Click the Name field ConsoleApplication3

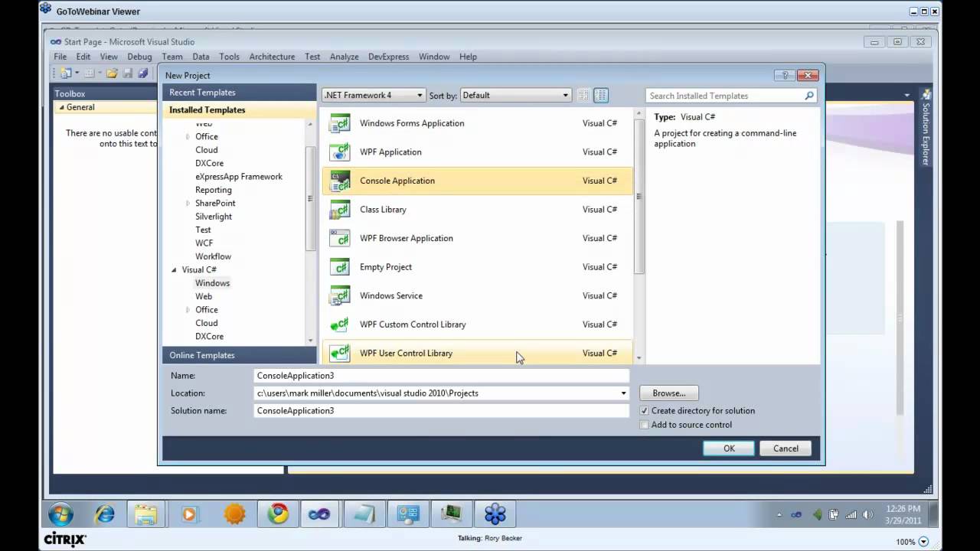coord(442,376)
